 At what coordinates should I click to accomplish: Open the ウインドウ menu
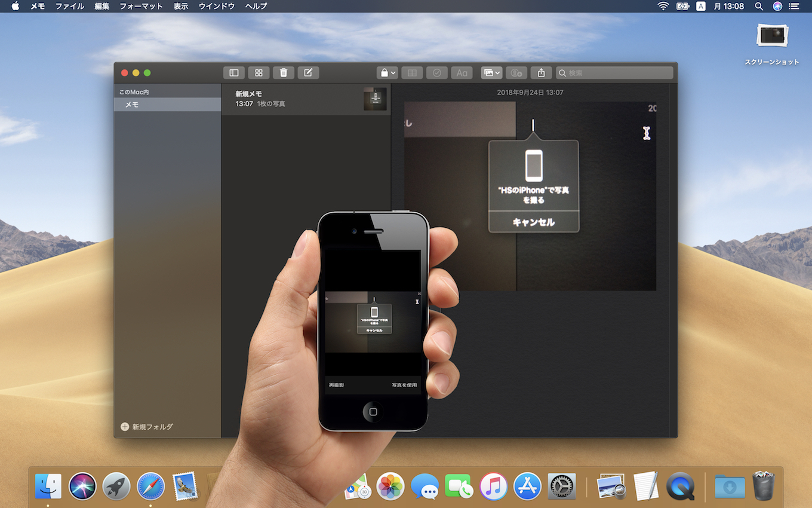217,6
